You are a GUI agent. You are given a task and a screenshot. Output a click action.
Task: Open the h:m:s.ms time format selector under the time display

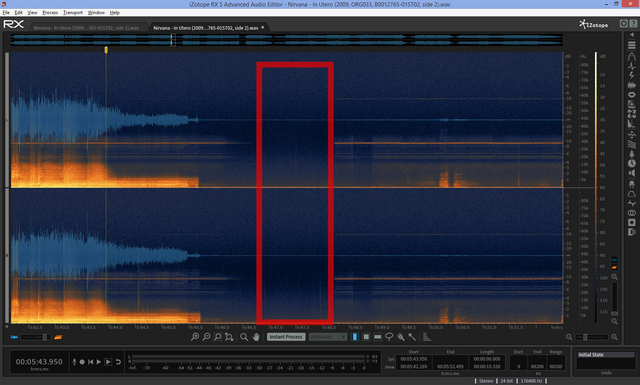40,369
